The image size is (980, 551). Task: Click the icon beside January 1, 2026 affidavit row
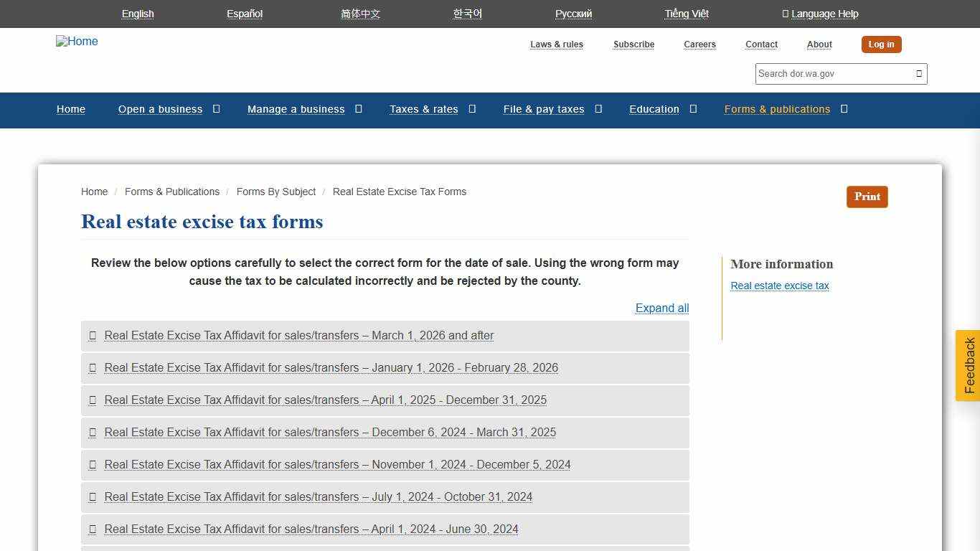(93, 368)
